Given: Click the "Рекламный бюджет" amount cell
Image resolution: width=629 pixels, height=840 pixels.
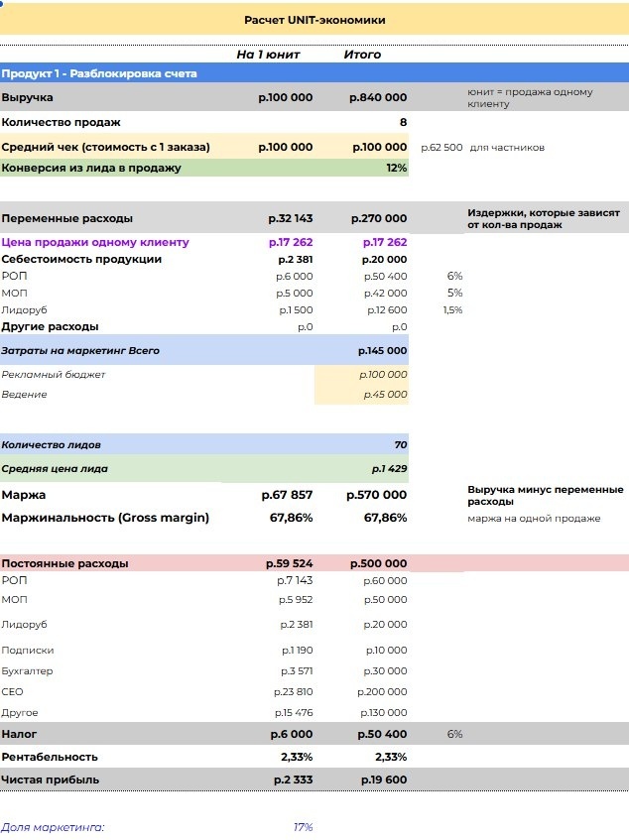Looking at the screenshot, I should (x=383, y=375).
